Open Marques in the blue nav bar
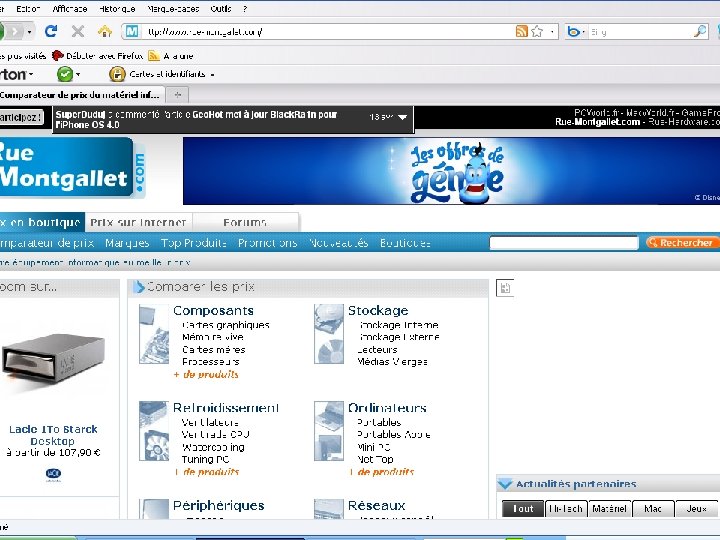Screen dimensions: 720x540 (x=127, y=243)
